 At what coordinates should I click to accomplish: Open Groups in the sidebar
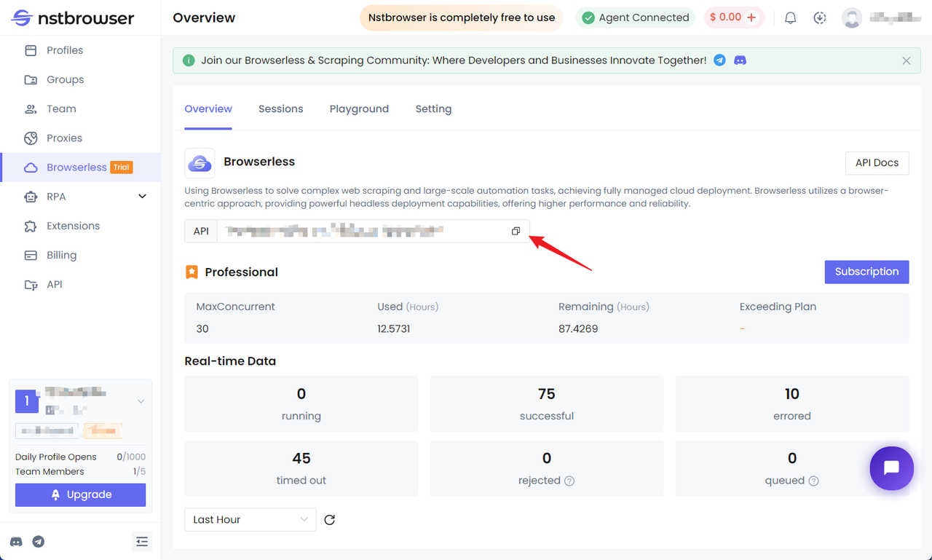pyautogui.click(x=80, y=79)
